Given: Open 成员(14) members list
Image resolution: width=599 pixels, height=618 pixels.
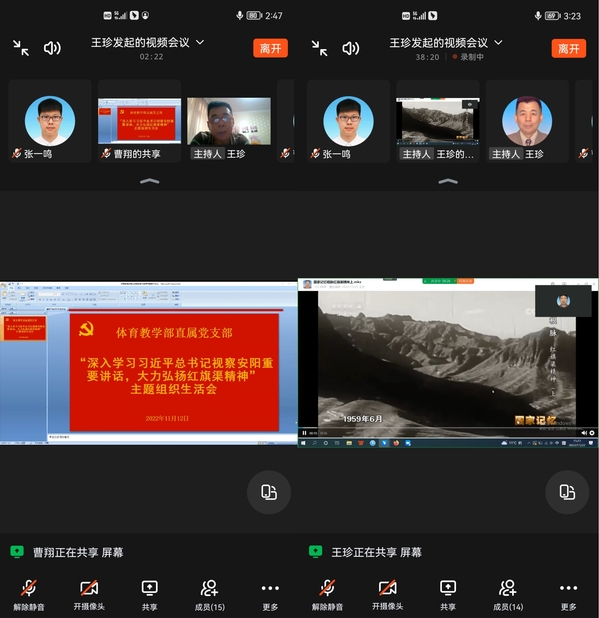Looking at the screenshot, I should [508, 595].
